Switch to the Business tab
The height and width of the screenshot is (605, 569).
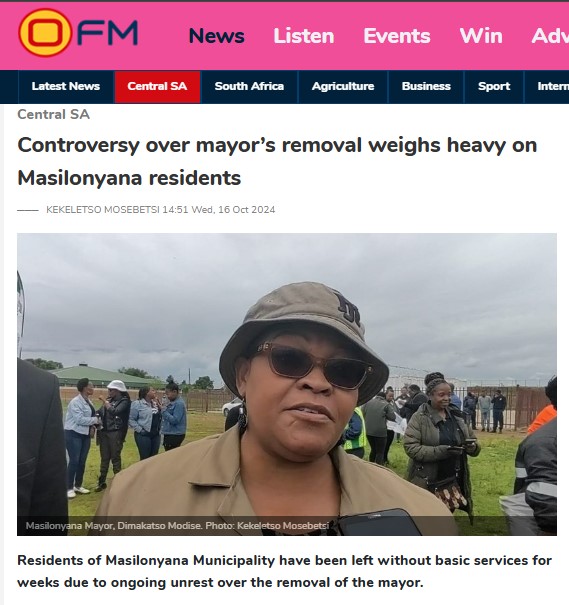(426, 86)
